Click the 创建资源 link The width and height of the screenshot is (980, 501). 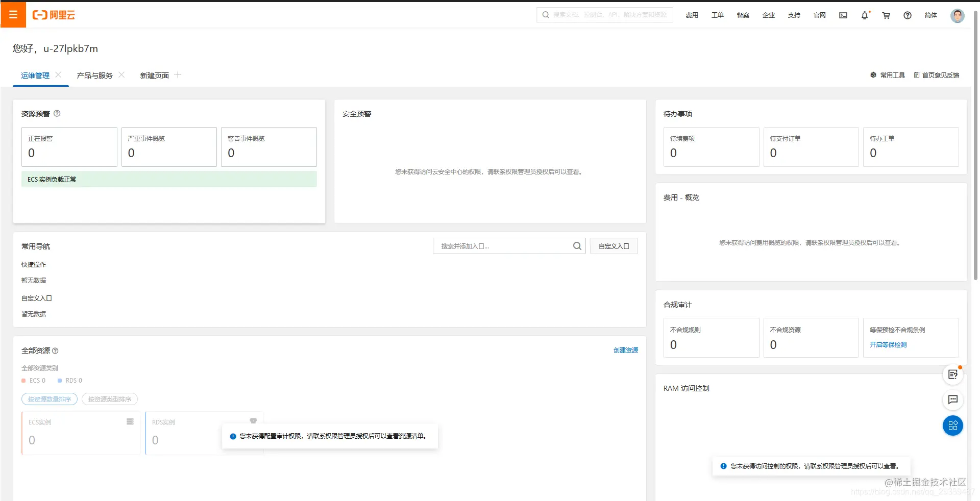tap(626, 350)
